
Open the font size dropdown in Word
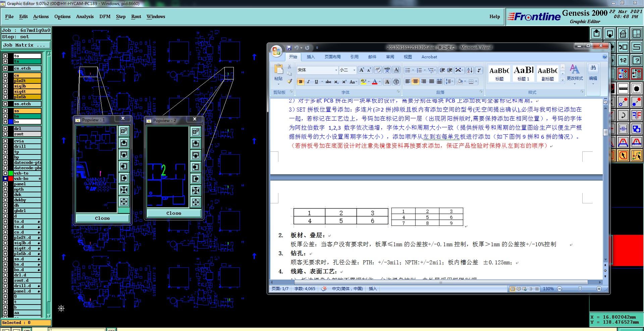354,70
